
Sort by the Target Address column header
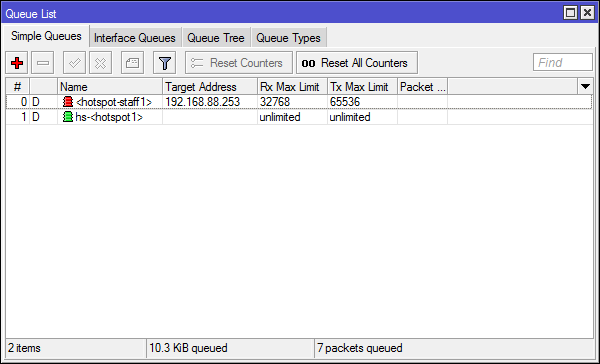pos(210,87)
